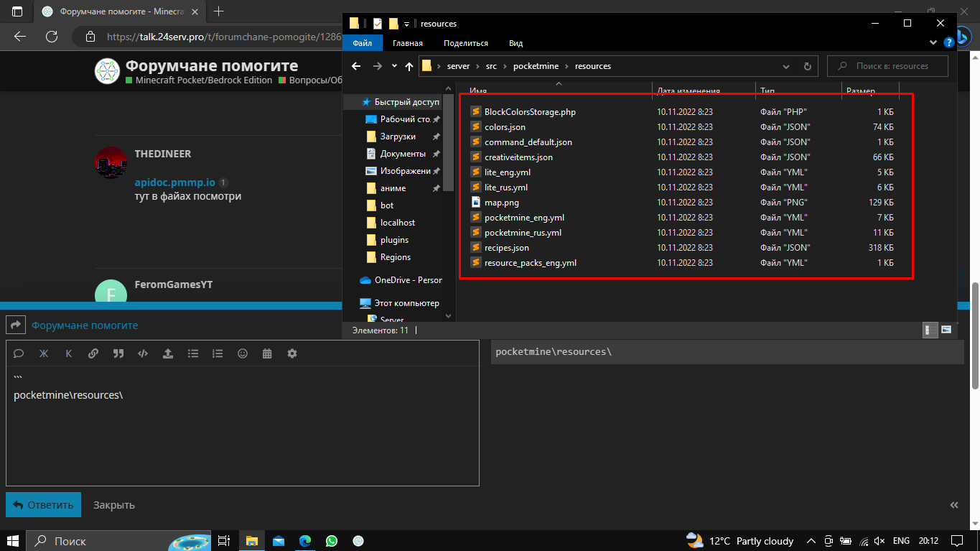Open the Поделиться ribbon tab
980x551 pixels.
coord(466,43)
